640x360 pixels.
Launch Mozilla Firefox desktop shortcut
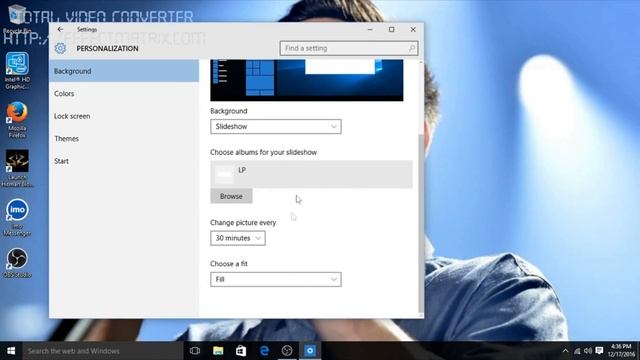[17, 120]
